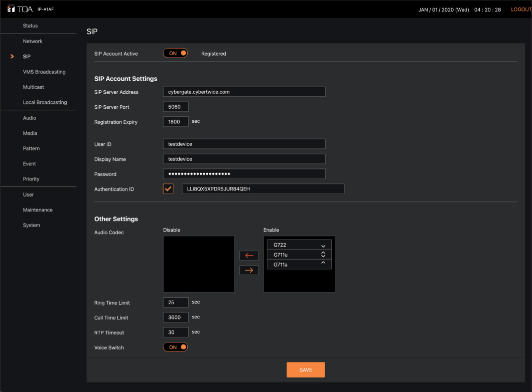Turn off SIP Account Active

point(175,53)
